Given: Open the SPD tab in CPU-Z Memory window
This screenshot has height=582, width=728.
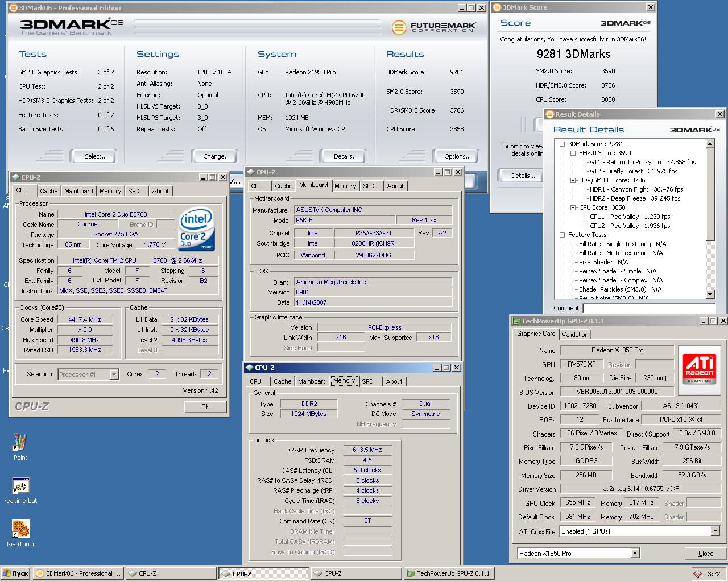Looking at the screenshot, I should 368,381.
